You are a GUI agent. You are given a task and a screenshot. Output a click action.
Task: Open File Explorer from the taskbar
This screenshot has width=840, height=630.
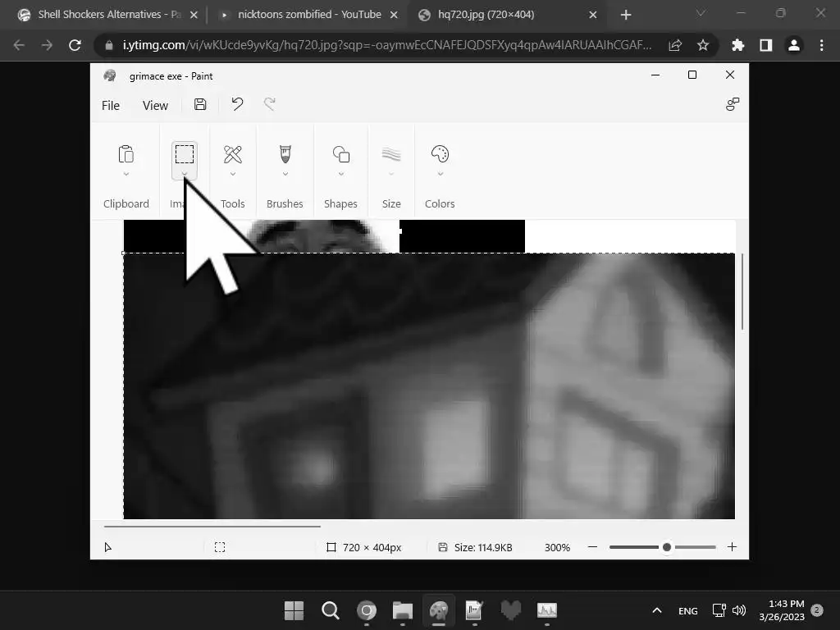click(402, 610)
